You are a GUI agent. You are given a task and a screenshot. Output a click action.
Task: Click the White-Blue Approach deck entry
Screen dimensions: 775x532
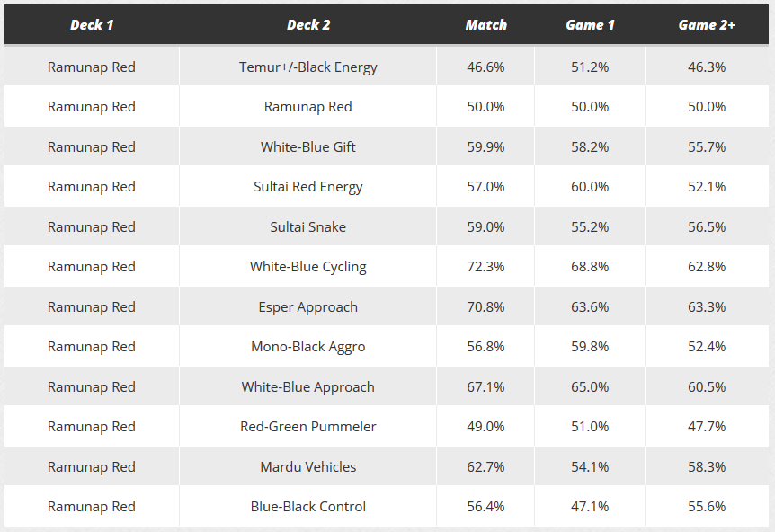click(308, 386)
